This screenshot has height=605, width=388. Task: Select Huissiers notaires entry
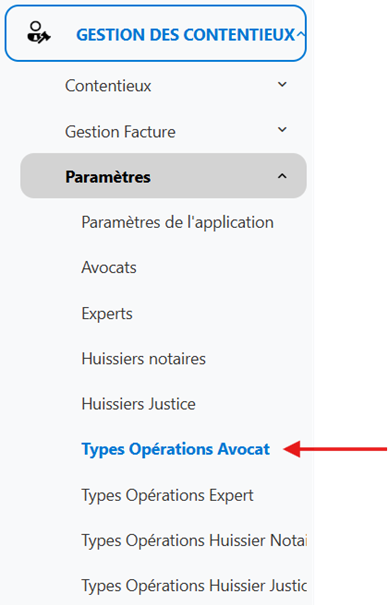click(143, 359)
